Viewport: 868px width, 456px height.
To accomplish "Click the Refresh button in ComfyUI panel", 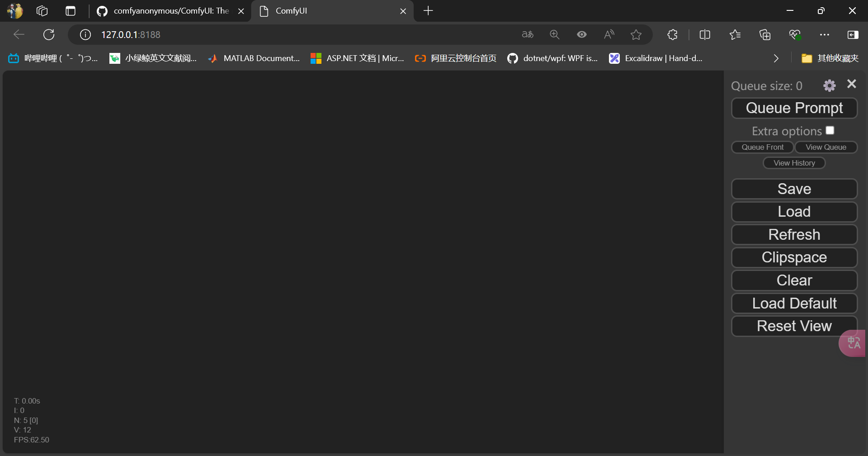I will tap(794, 234).
